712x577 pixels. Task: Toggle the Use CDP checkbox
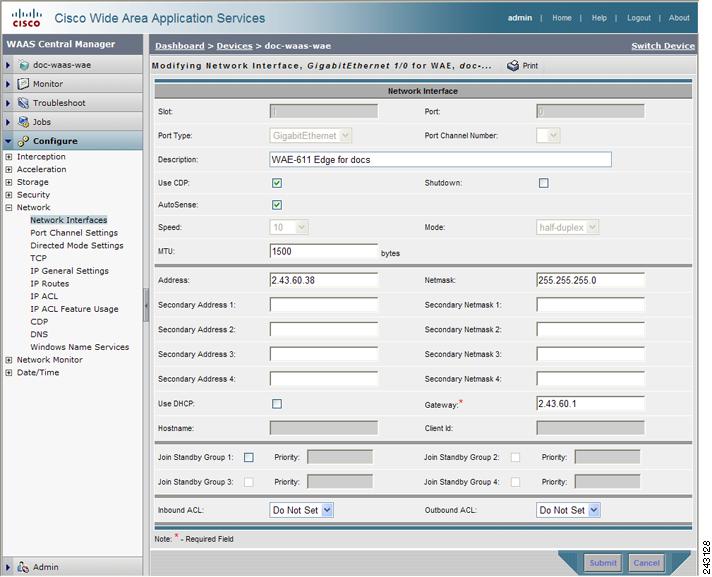(x=277, y=183)
